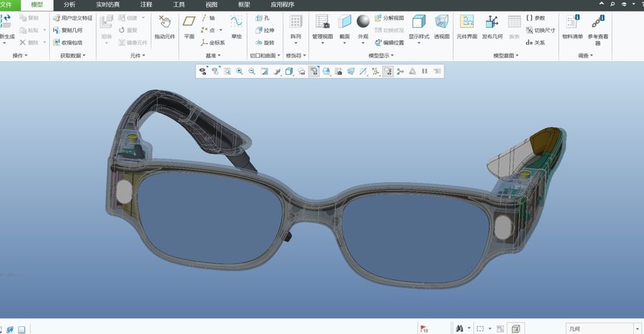Switch to the 实时仿真 ribbon tab
The image size is (644, 334).
tap(107, 5)
